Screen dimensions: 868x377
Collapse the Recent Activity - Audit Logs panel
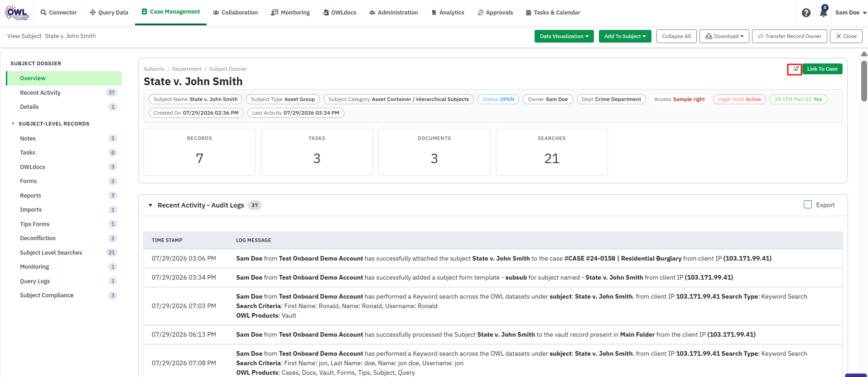click(x=150, y=205)
